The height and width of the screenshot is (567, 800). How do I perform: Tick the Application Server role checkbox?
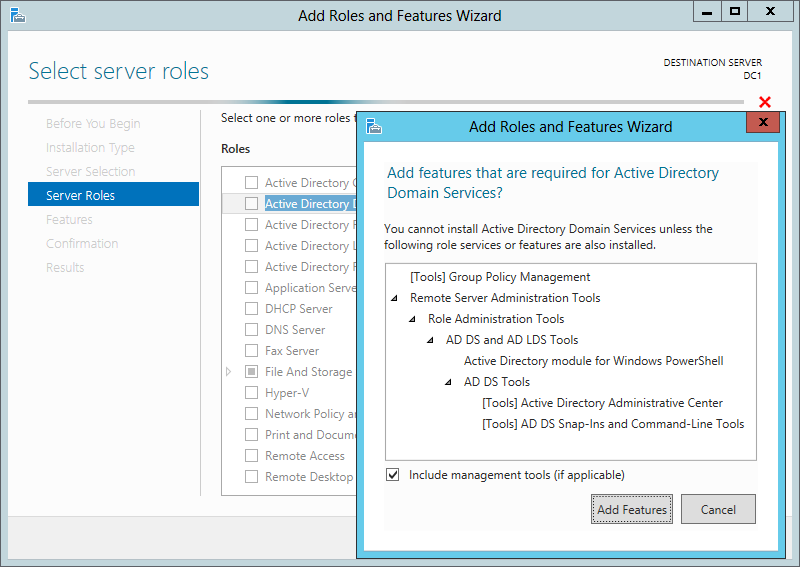pyautogui.click(x=252, y=288)
